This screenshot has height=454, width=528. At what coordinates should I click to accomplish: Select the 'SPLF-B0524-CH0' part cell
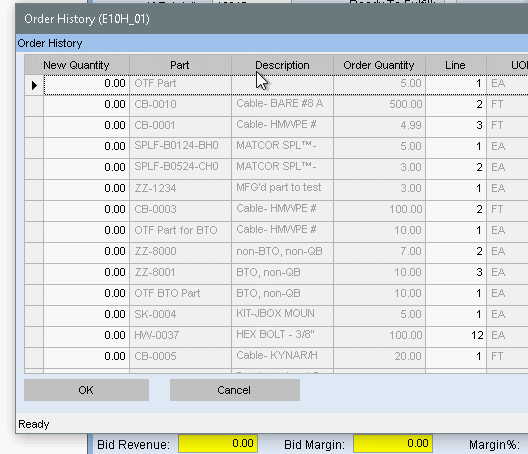pos(180,169)
